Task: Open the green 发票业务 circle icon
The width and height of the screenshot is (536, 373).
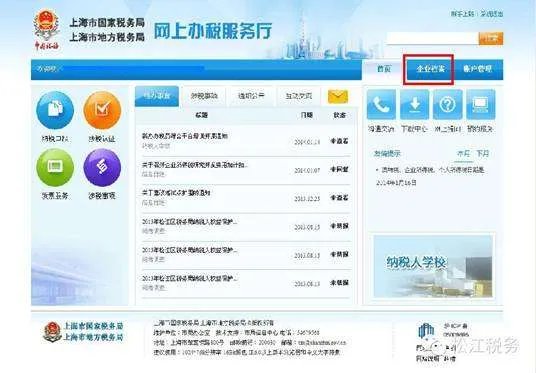Action: coord(55,168)
